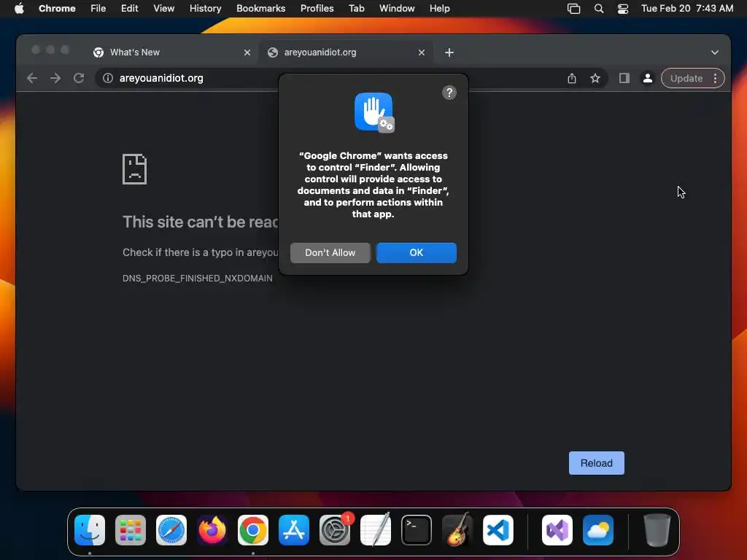The image size is (747, 560).
Task: Open the View menu
Action: (x=163, y=9)
